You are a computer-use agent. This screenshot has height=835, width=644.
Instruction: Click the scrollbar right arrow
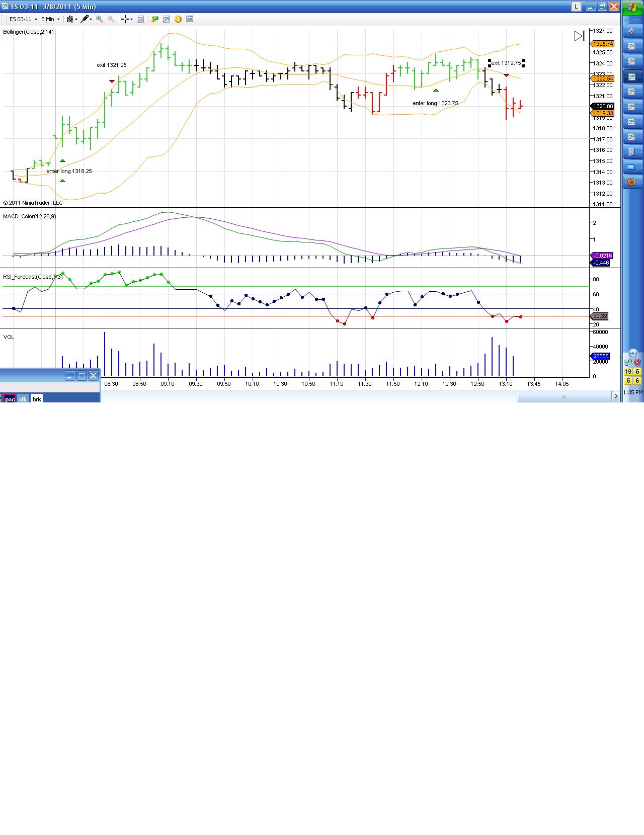(x=616, y=397)
